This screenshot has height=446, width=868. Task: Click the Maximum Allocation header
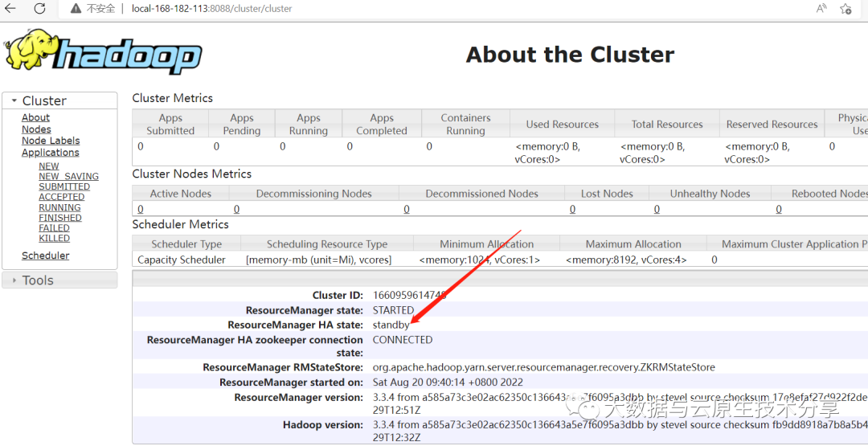click(x=633, y=244)
